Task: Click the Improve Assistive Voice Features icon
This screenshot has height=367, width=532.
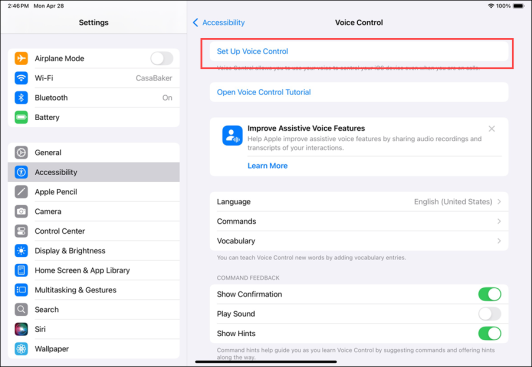Action: (232, 135)
